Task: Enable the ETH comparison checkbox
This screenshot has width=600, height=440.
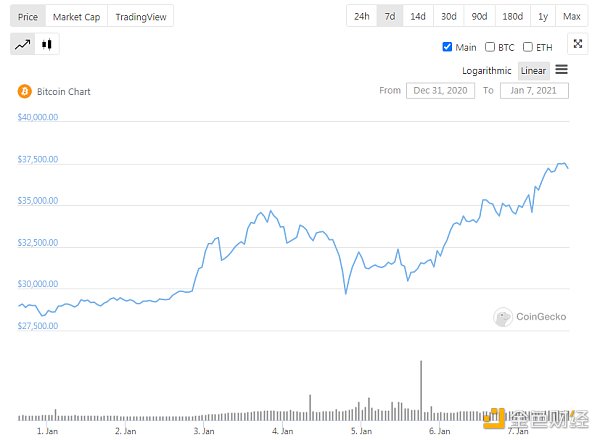Action: 527,47
